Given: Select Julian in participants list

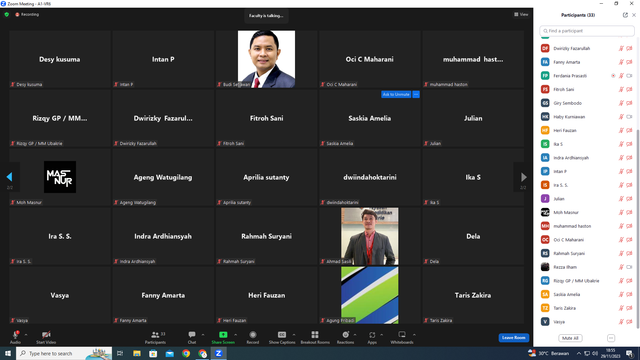Looking at the screenshot, I should pyautogui.click(x=587, y=199).
